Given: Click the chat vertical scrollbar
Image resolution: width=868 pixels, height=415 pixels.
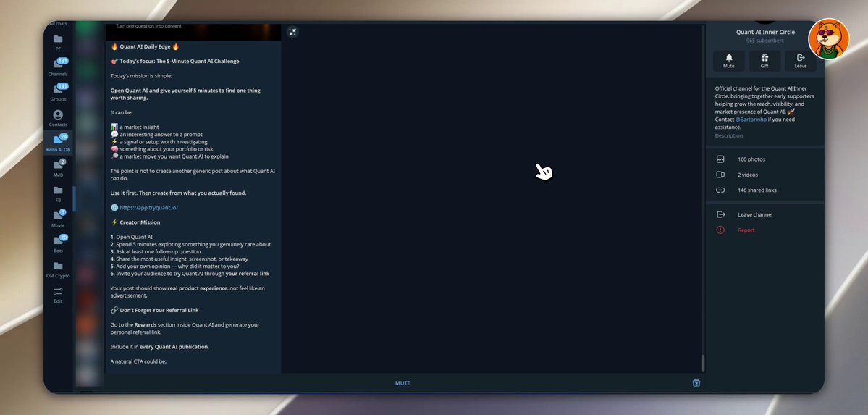Looking at the screenshot, I should pyautogui.click(x=703, y=363).
